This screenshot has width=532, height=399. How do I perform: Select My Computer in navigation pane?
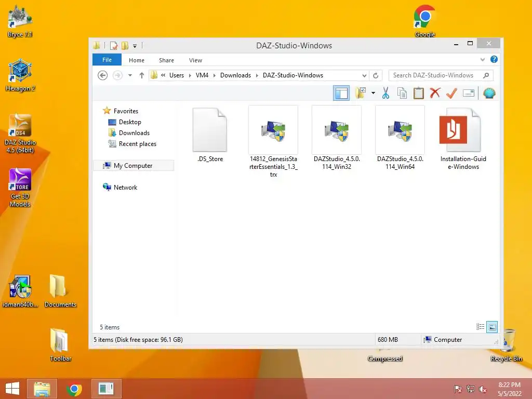coord(133,166)
